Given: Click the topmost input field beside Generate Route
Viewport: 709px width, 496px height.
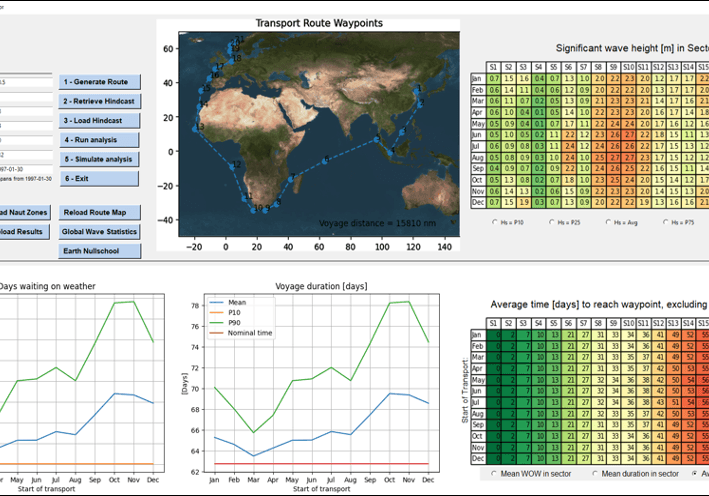Looking at the screenshot, I should (26, 82).
